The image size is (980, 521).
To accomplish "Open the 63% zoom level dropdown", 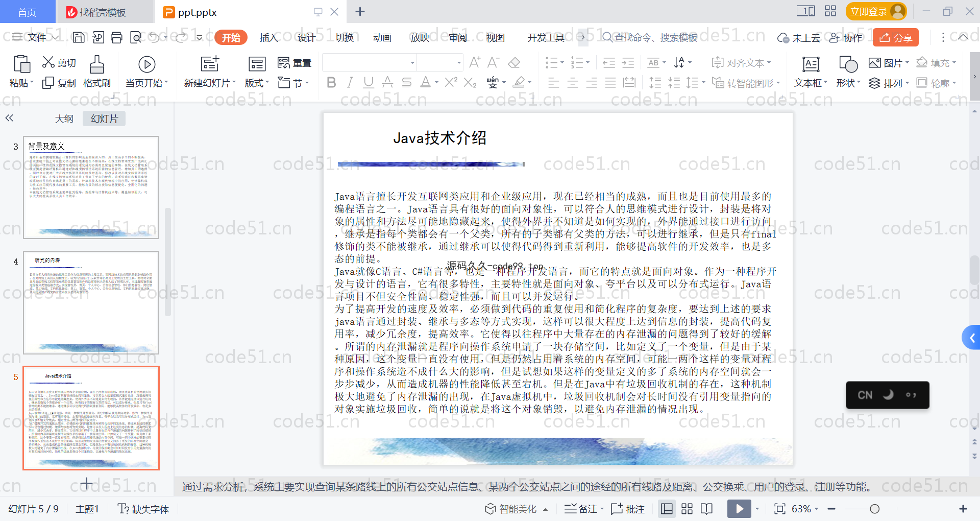I will tap(816, 509).
